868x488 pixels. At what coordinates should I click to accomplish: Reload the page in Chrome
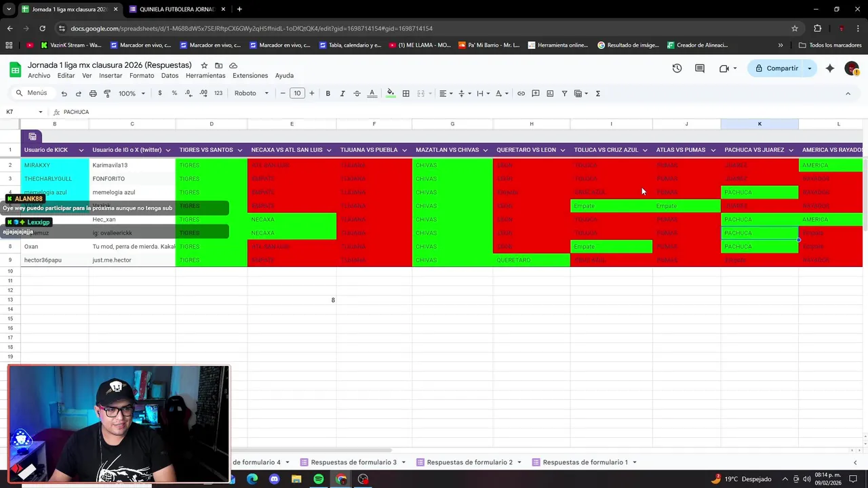pyautogui.click(x=42, y=28)
